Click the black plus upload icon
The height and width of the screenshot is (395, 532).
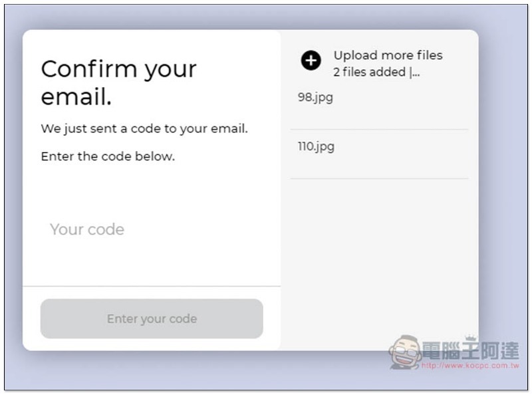(311, 61)
